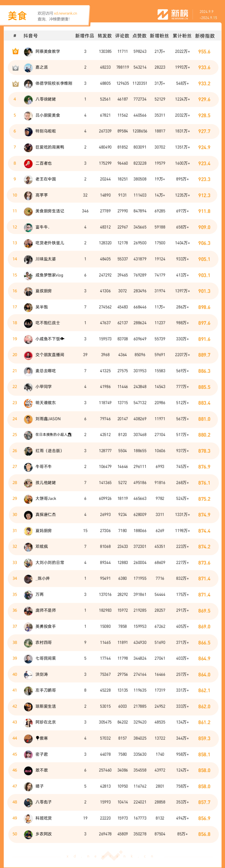
Task: Click avatar of 特别乌啦啦
Action: pos(28,131)
